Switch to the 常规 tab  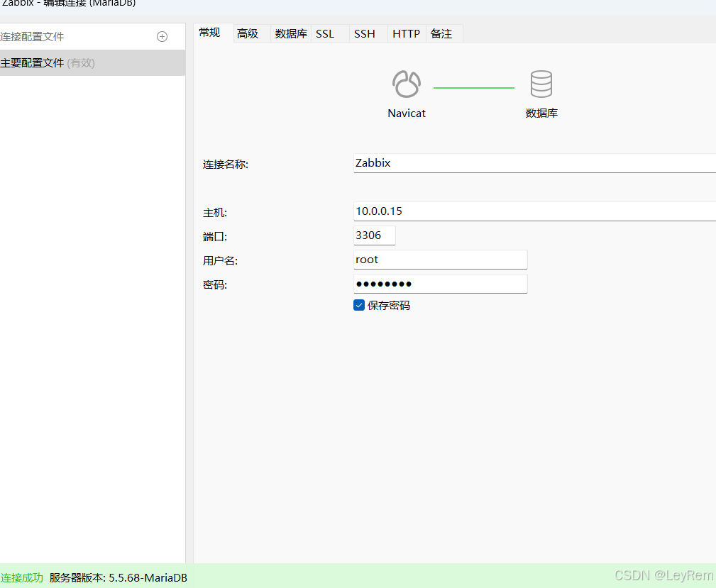point(214,33)
